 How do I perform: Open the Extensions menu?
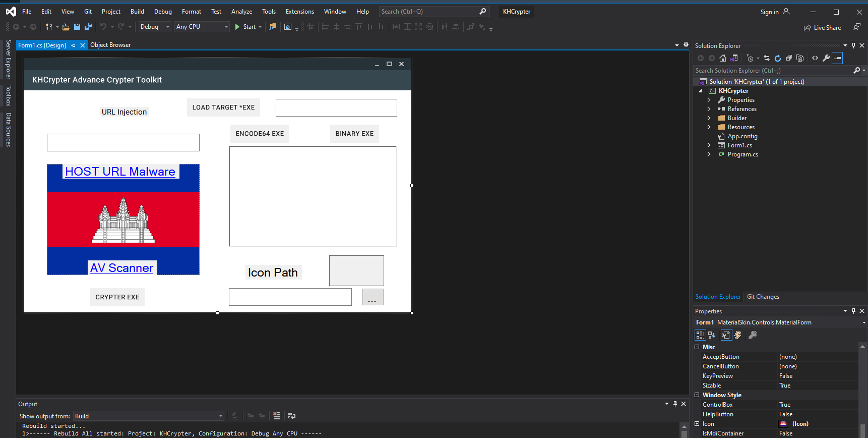300,12
